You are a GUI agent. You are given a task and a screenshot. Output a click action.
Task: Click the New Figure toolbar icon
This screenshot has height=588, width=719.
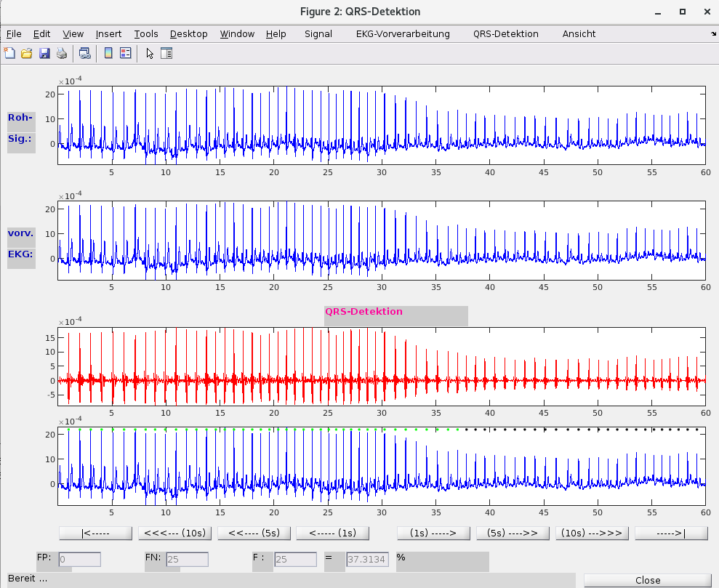coord(9,53)
